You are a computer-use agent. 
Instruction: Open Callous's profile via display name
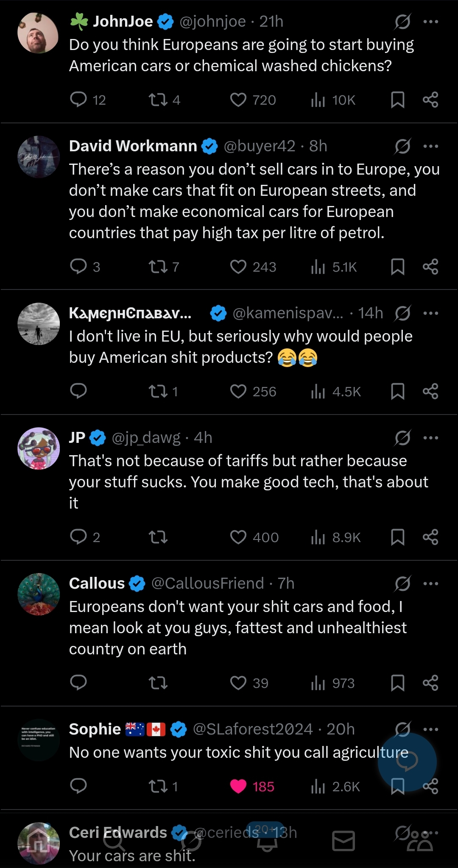click(x=97, y=584)
